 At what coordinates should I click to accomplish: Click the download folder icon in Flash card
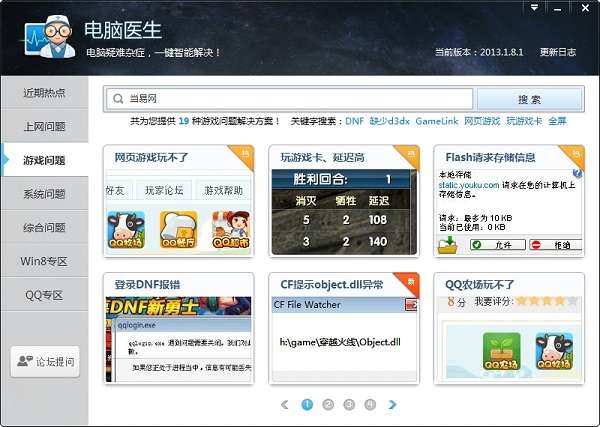[448, 245]
